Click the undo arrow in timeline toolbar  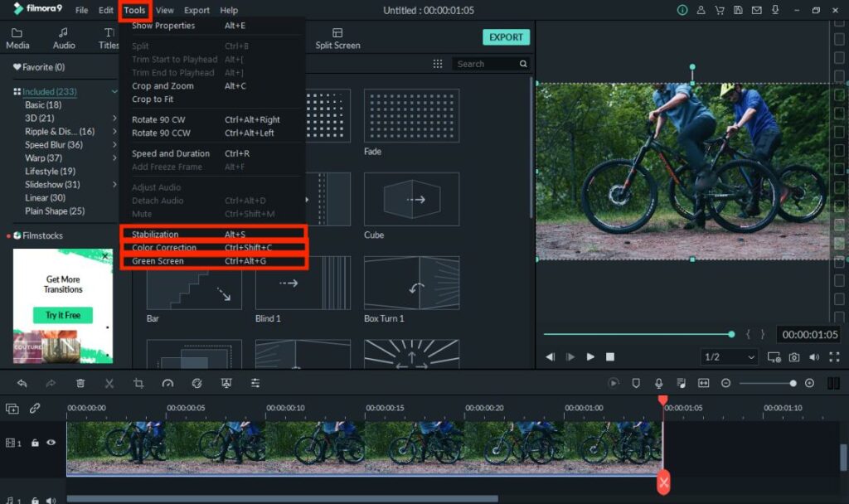[x=22, y=383]
